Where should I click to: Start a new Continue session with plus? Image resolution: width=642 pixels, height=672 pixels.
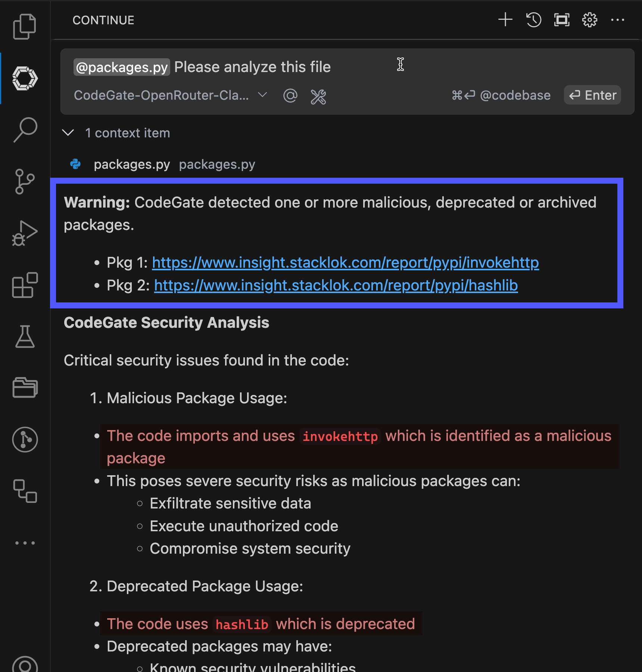point(505,19)
